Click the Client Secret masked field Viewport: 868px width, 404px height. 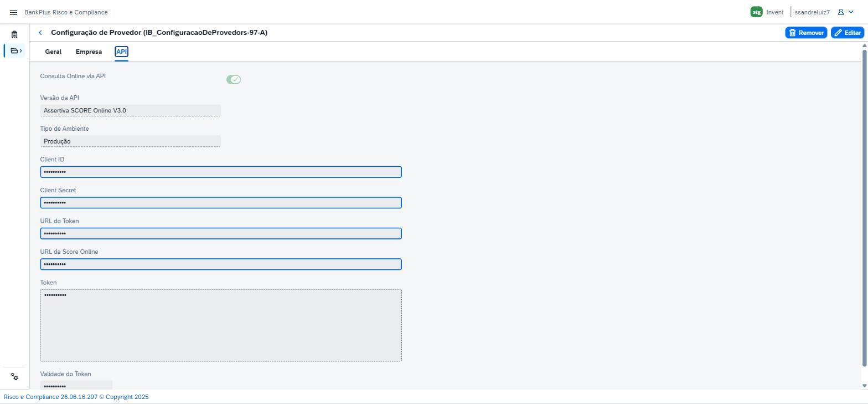[x=221, y=203]
